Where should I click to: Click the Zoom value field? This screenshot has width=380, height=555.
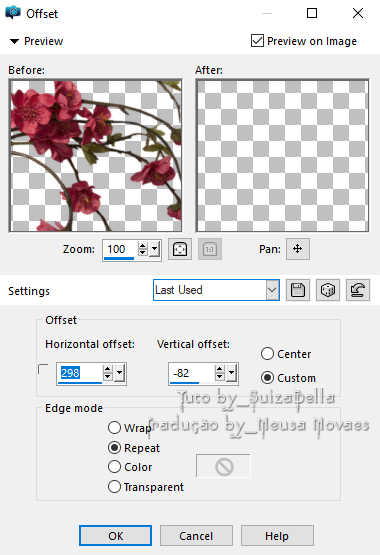119,250
